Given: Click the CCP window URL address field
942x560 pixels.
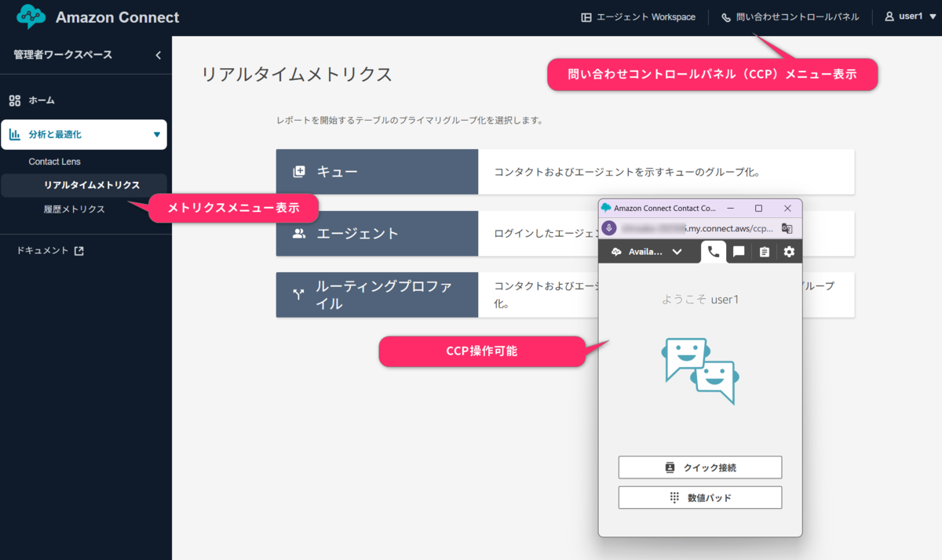Looking at the screenshot, I should pos(697,228).
